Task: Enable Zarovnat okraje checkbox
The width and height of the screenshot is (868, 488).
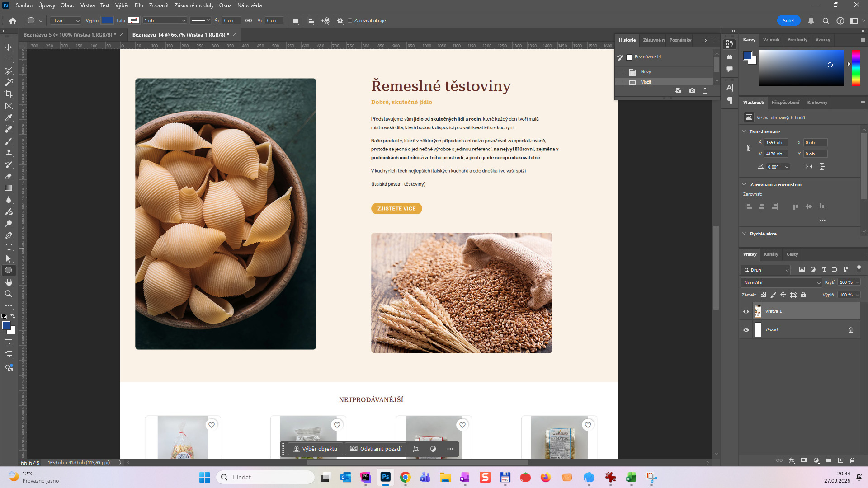Action: [x=350, y=21]
